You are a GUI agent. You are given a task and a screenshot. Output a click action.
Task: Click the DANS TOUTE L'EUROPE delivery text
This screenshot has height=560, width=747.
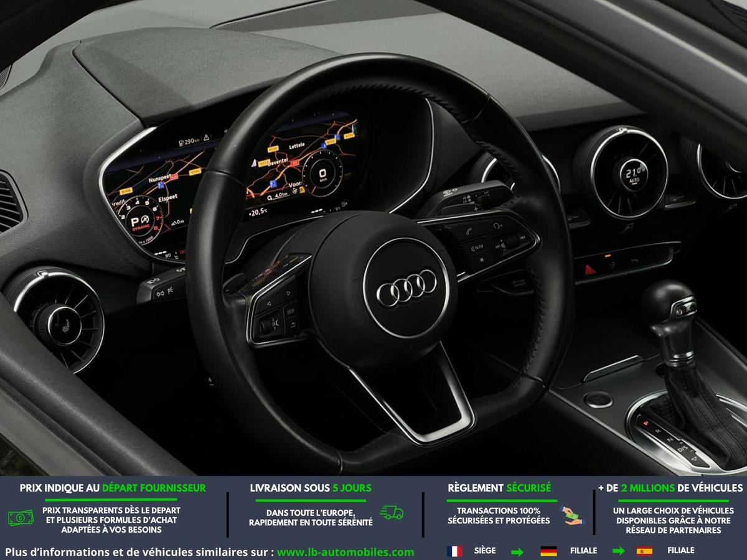[x=311, y=518]
